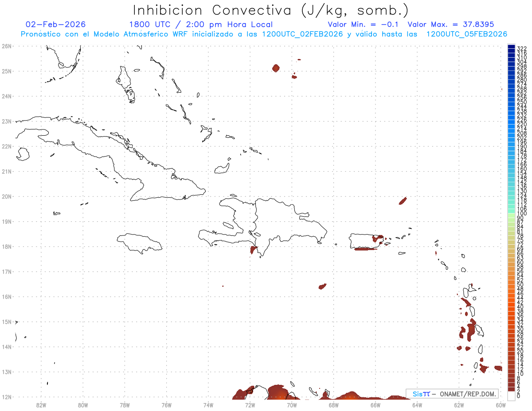
Task: Click the "18N" latitude label
Action: [x=6, y=247]
